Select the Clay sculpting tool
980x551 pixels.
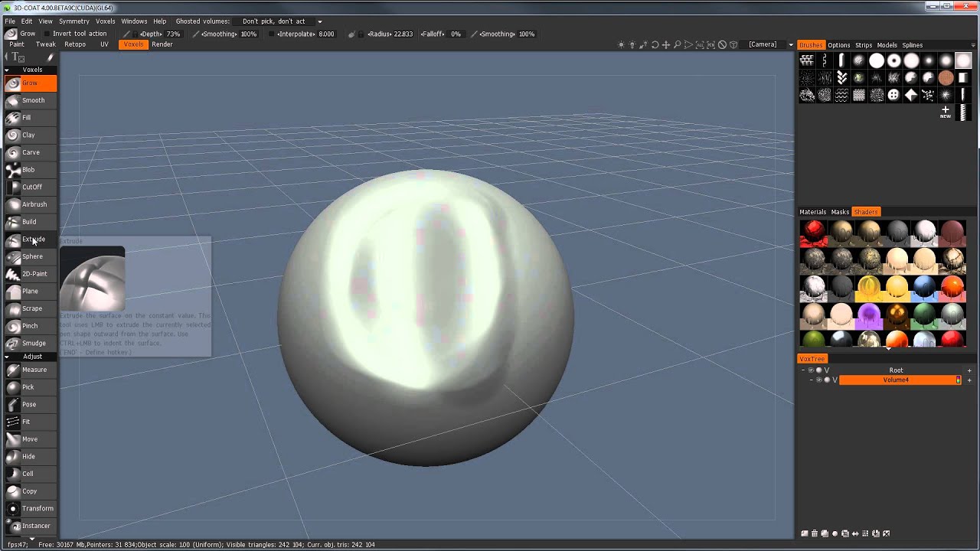[x=29, y=135]
